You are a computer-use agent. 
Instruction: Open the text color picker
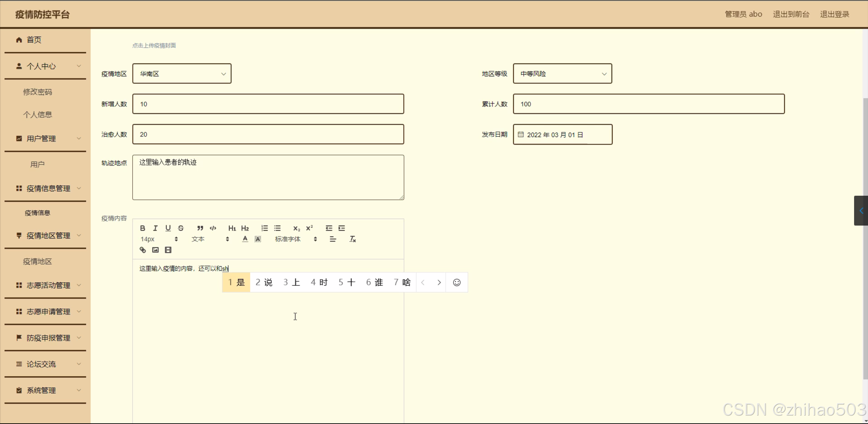tap(245, 239)
